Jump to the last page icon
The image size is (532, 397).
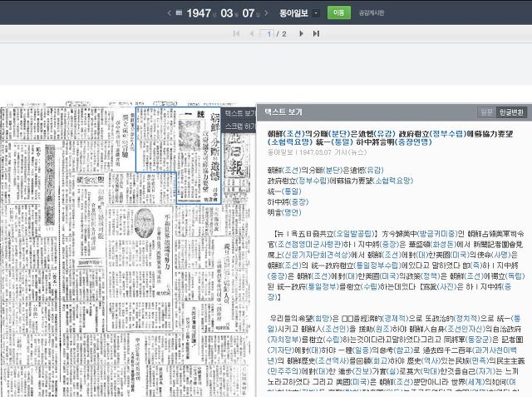pyautogui.click(x=316, y=33)
